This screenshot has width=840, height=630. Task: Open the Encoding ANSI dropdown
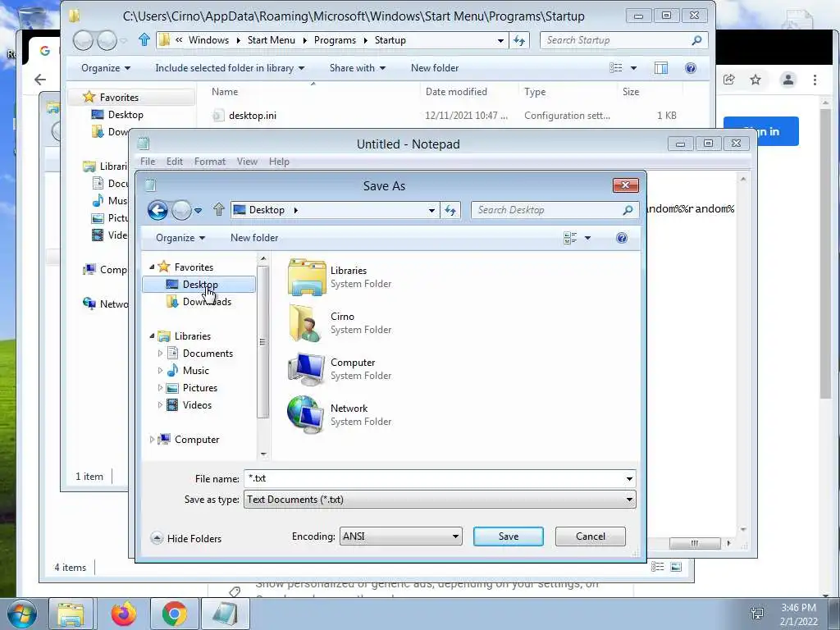click(x=400, y=536)
